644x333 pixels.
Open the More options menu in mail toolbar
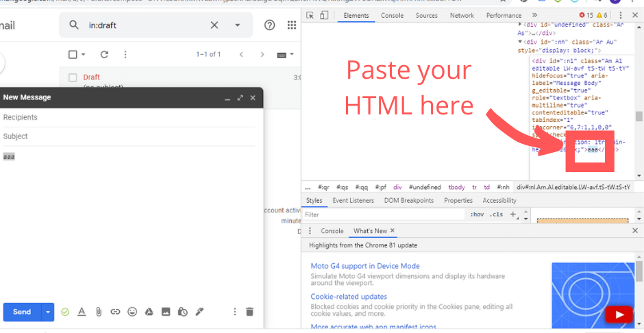pos(125,54)
